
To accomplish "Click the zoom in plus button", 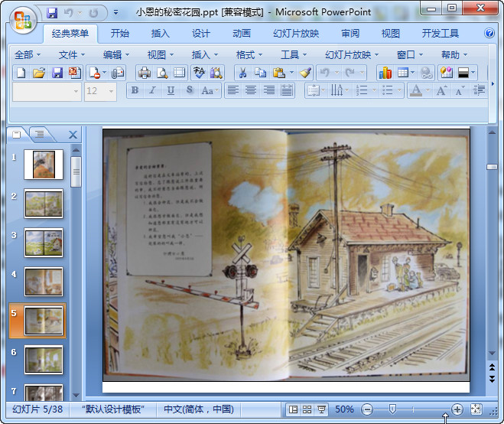I will pyautogui.click(x=457, y=409).
